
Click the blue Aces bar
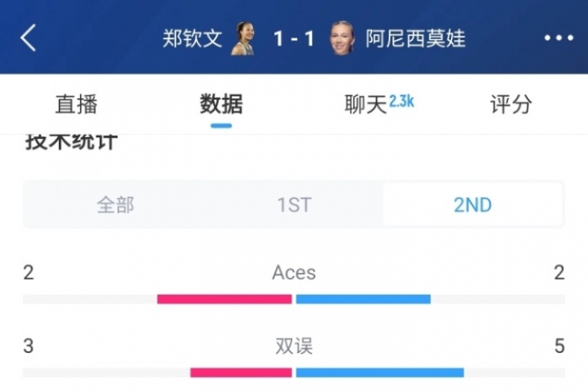pyautogui.click(x=363, y=299)
